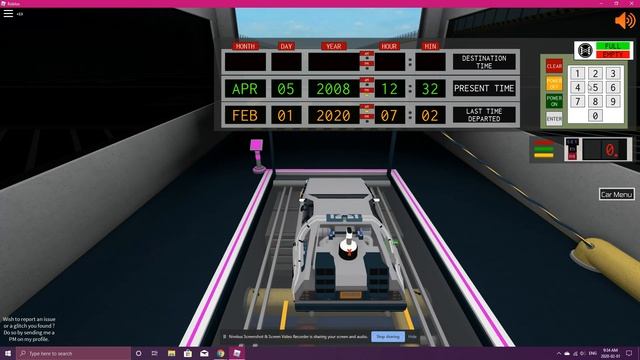This screenshot has height=360, width=640.
Task: Open Task View on the taskbar
Action: click(155, 353)
